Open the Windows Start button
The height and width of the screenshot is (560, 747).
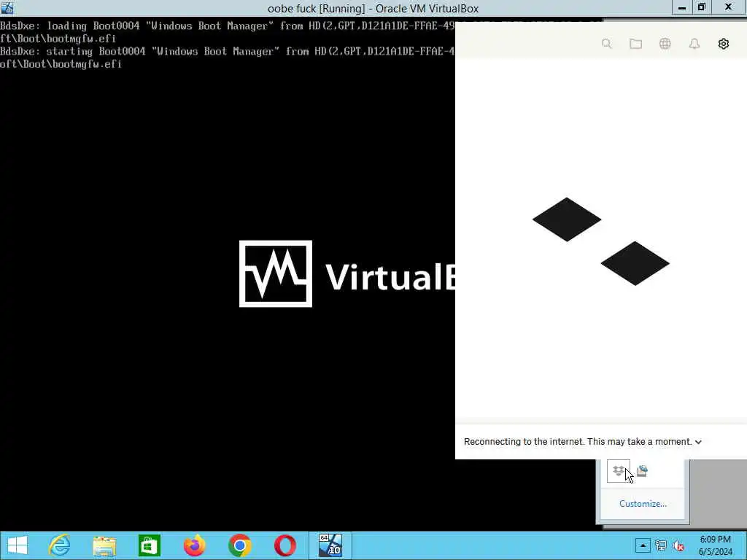pyautogui.click(x=18, y=545)
